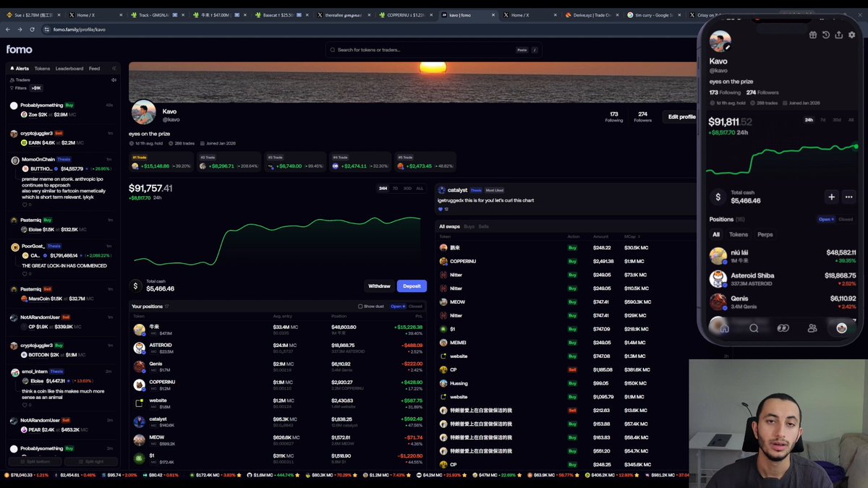Select the Perps tab in phone view

tap(765, 234)
